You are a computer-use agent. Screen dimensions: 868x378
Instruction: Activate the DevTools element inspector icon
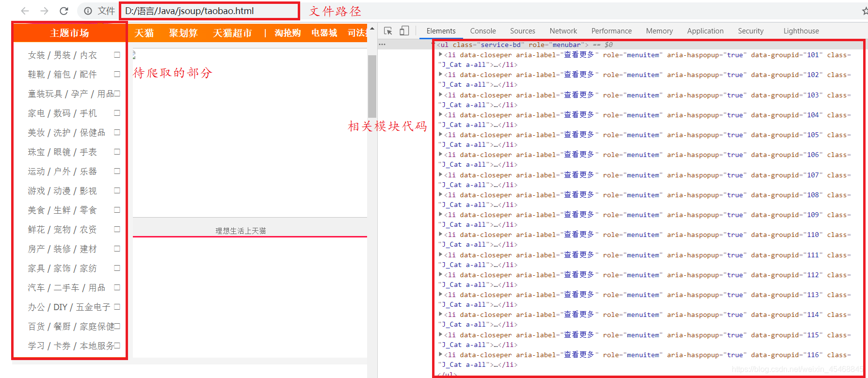point(388,31)
